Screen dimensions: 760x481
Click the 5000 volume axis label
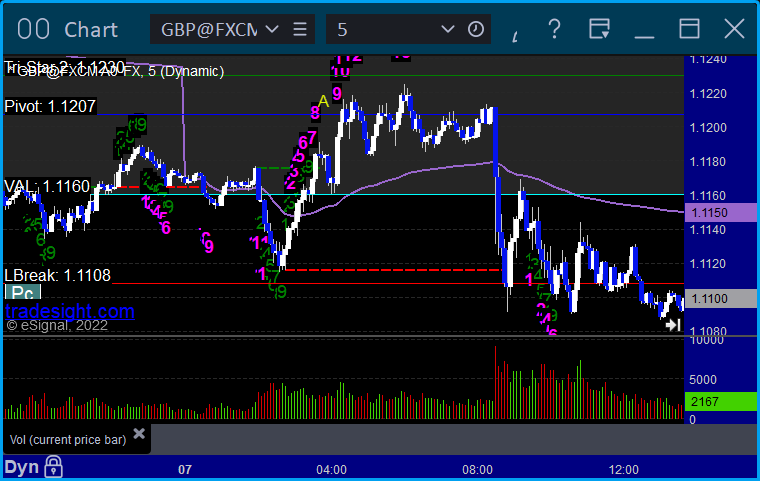(703, 379)
